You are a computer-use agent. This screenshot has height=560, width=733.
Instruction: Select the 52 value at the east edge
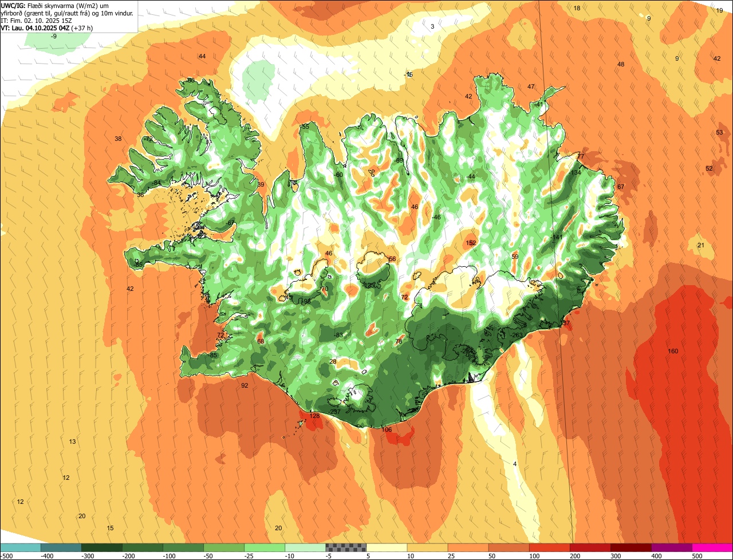709,168
